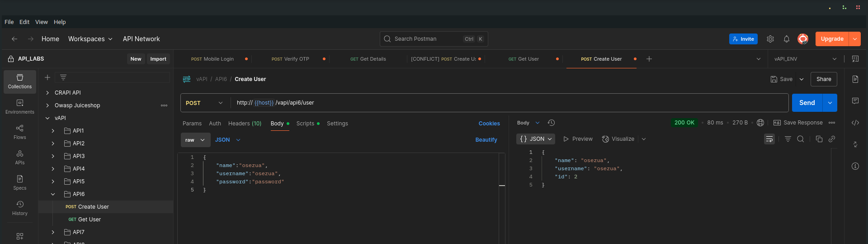Click the Share button
Viewport: 868px width, 244px height.
coord(824,79)
